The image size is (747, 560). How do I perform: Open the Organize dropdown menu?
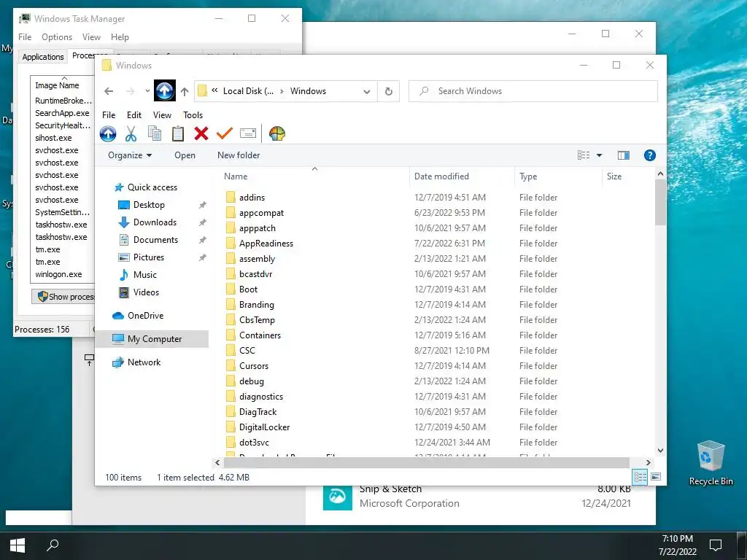[130, 155]
